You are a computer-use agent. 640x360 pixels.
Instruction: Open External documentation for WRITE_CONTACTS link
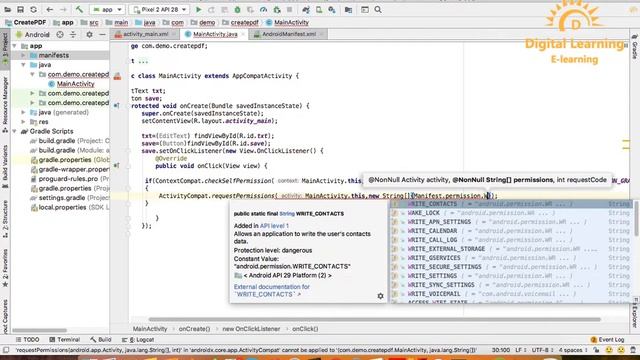272,291
